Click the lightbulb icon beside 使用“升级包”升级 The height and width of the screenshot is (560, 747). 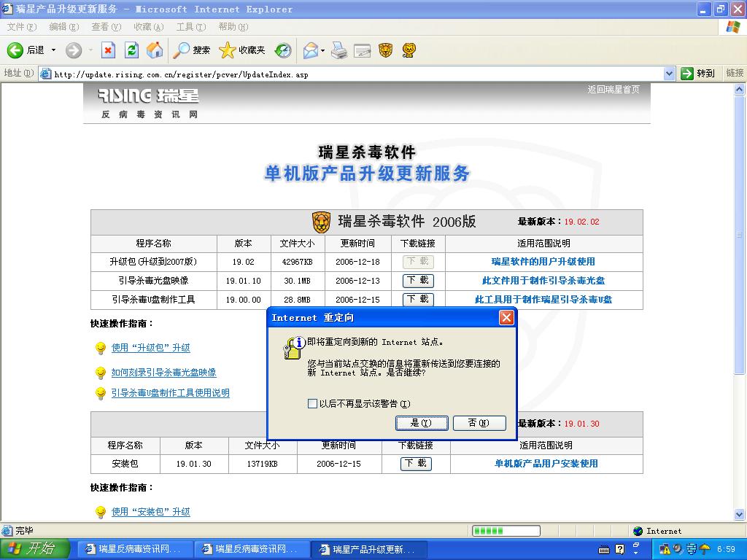pos(101,349)
